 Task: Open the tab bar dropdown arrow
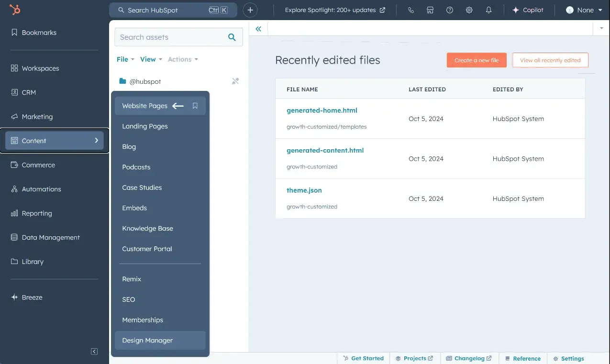pyautogui.click(x=601, y=28)
